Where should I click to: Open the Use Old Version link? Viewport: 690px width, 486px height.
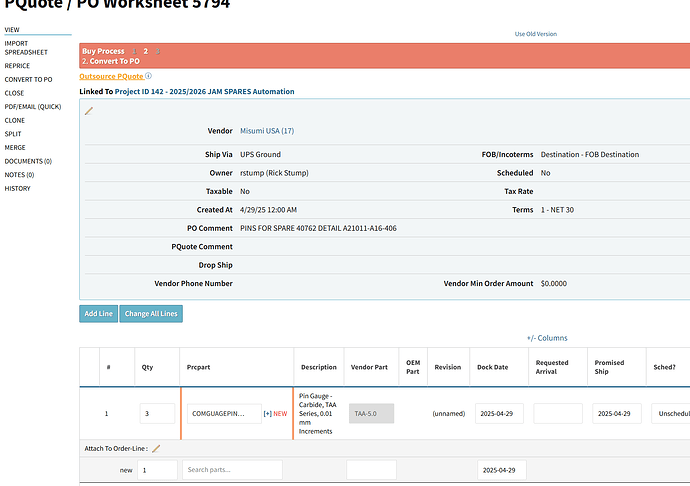536,34
